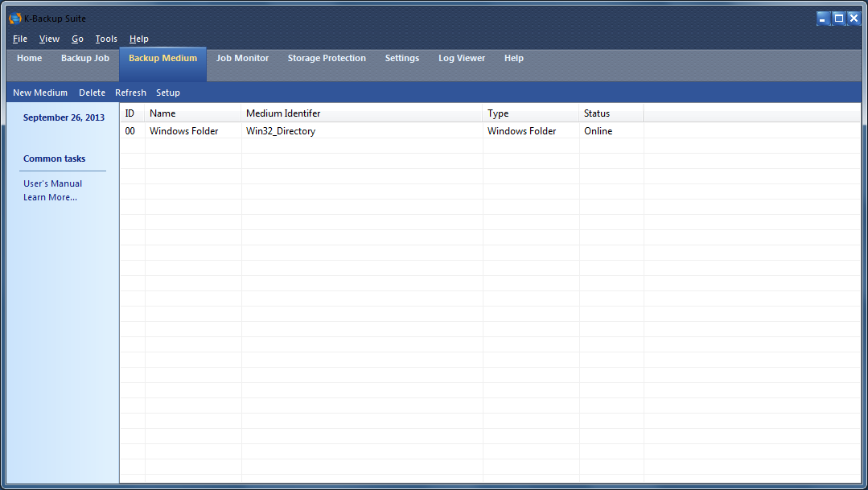The height and width of the screenshot is (490, 868).
Task: Click New Medium in the toolbar
Action: point(40,93)
